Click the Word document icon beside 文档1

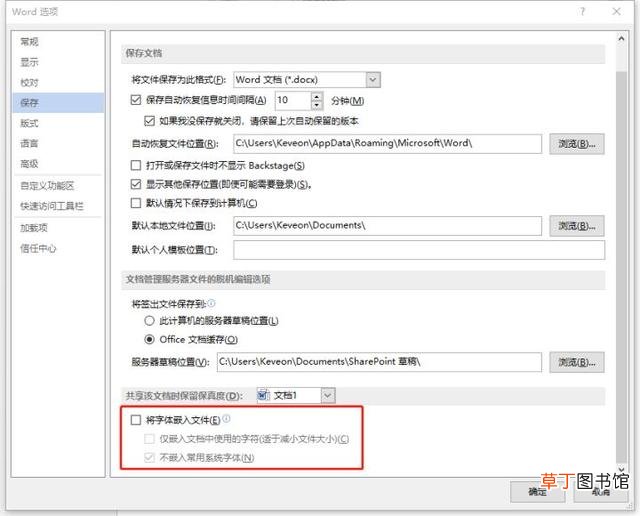coord(264,395)
